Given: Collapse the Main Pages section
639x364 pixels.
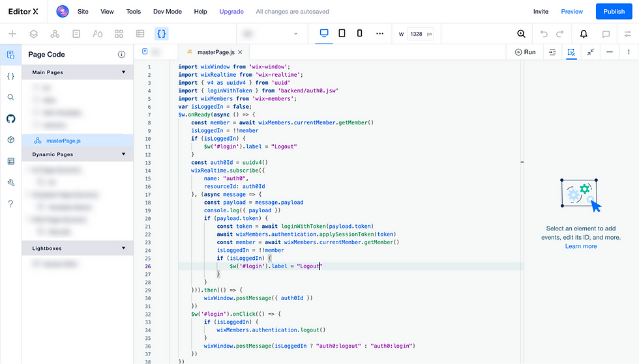Looking at the screenshot, I should click(123, 72).
